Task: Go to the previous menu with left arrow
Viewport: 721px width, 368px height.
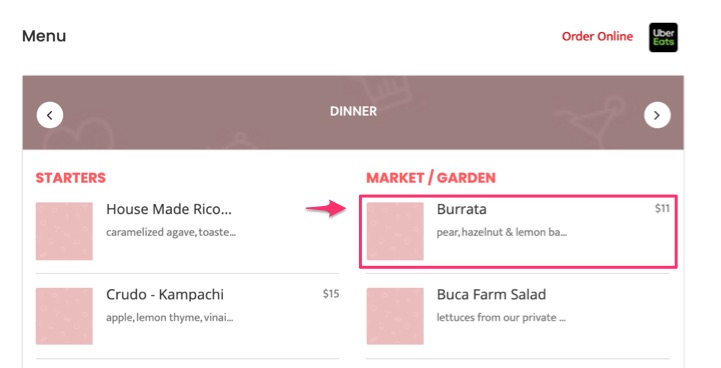Action: tap(50, 115)
